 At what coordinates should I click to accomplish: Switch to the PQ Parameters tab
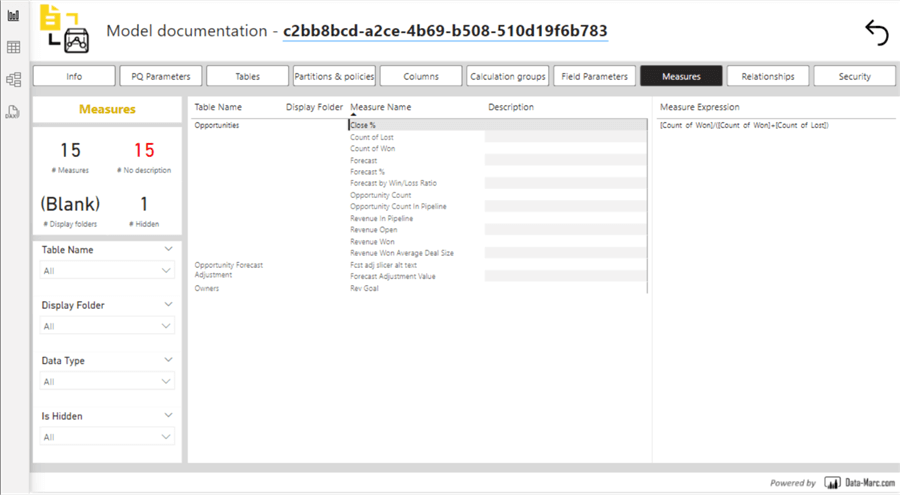tap(161, 76)
